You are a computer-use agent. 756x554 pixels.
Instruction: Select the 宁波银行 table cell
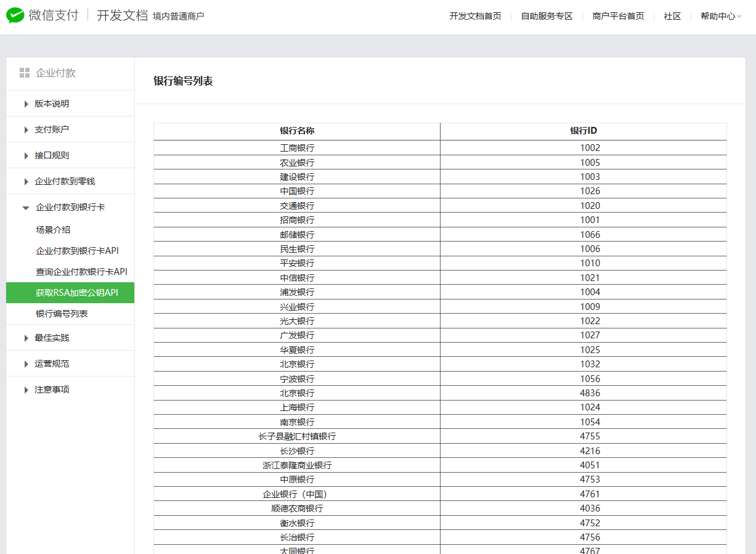297,379
